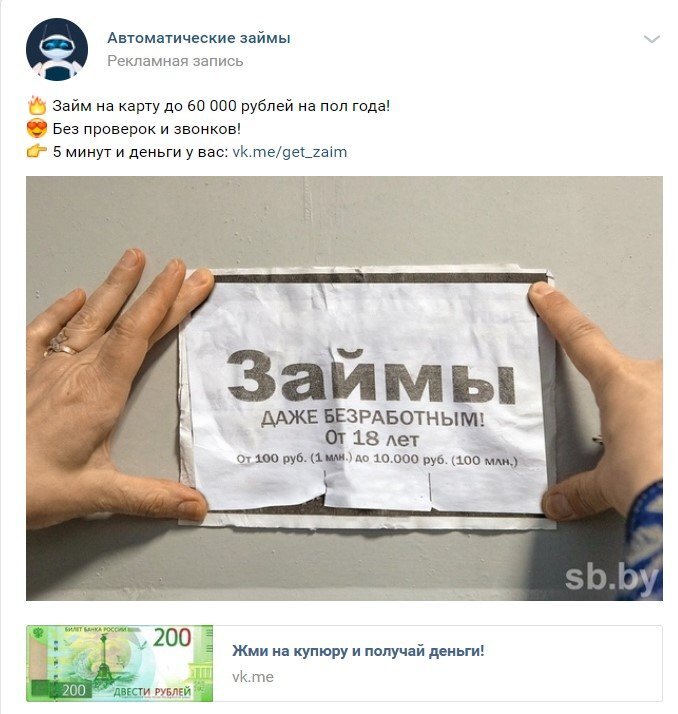Click the heart-eyes emoji before Без проверок
The width and height of the screenshot is (678, 714).
37,128
